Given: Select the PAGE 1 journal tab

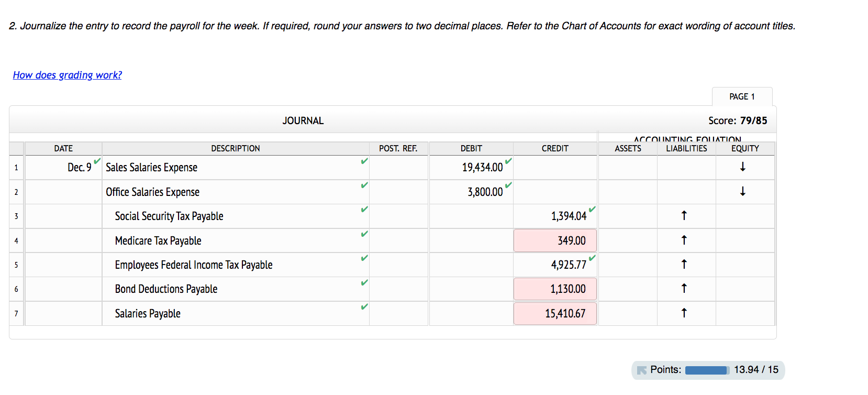Looking at the screenshot, I should 742,96.
